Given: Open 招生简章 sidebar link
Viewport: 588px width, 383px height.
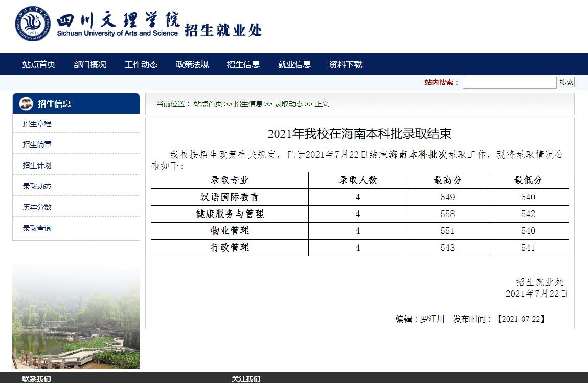Looking at the screenshot, I should [37, 145].
